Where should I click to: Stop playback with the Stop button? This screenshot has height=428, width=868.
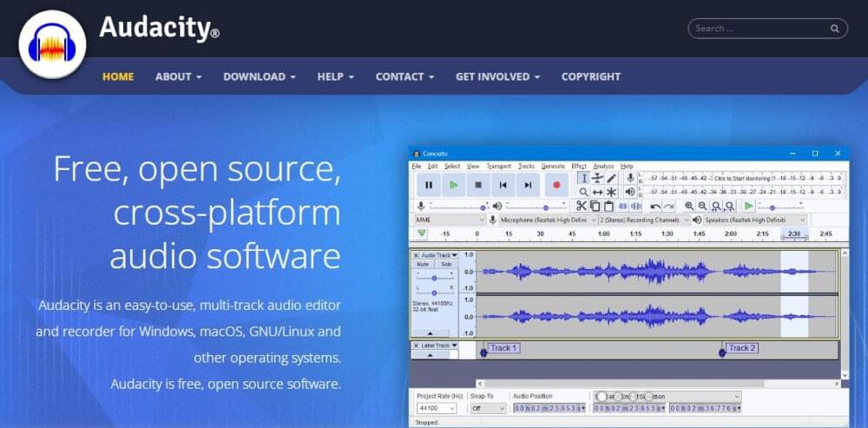(478, 185)
